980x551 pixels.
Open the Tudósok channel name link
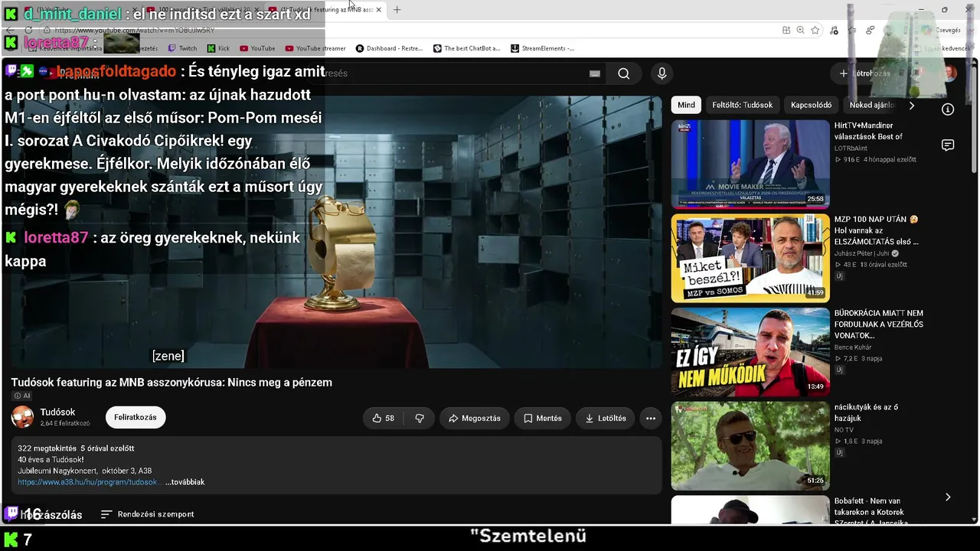click(x=57, y=412)
